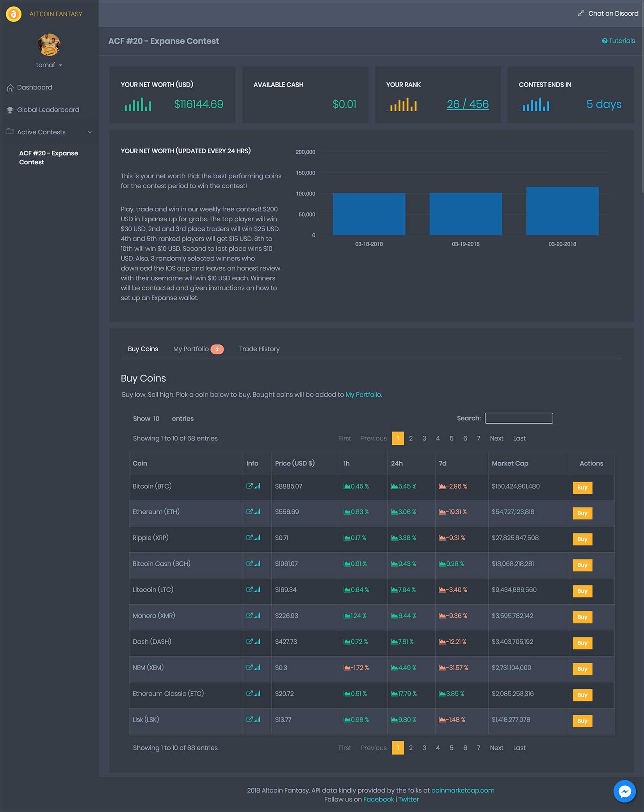
Task: Open the 26 / 456 rank link
Action: tap(468, 104)
